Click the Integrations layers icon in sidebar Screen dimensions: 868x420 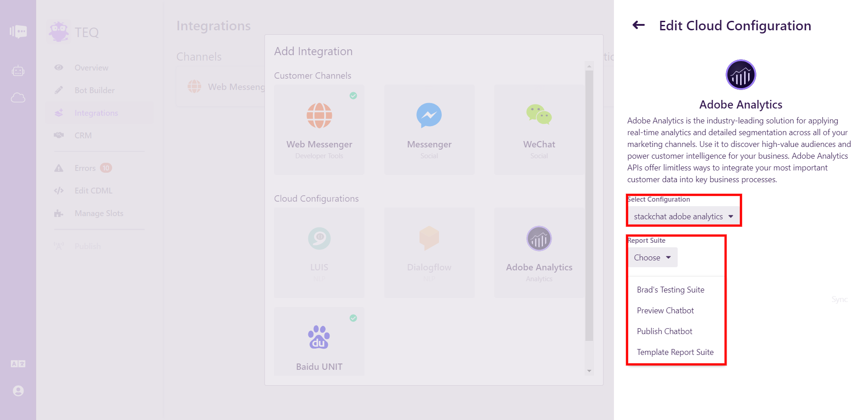[59, 113]
